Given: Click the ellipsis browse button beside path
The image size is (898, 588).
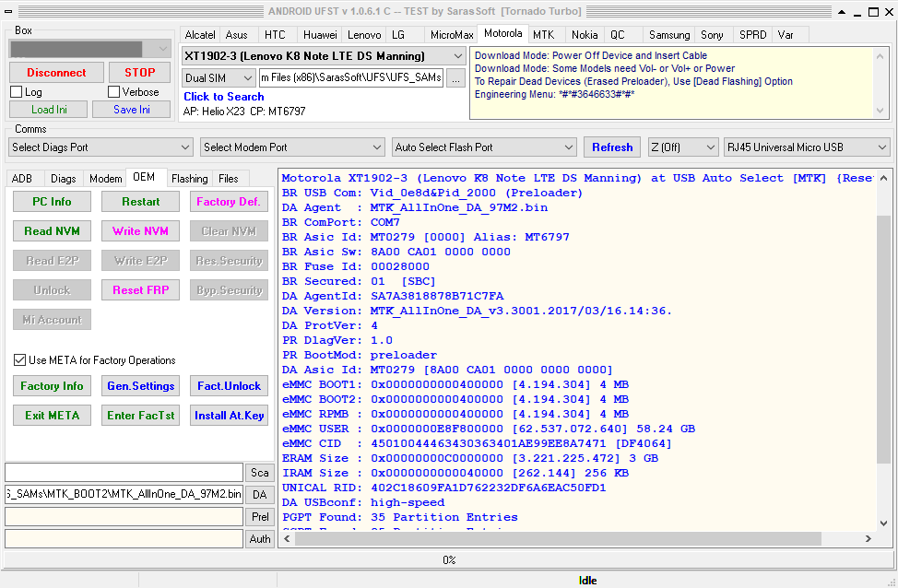Looking at the screenshot, I should (455, 78).
